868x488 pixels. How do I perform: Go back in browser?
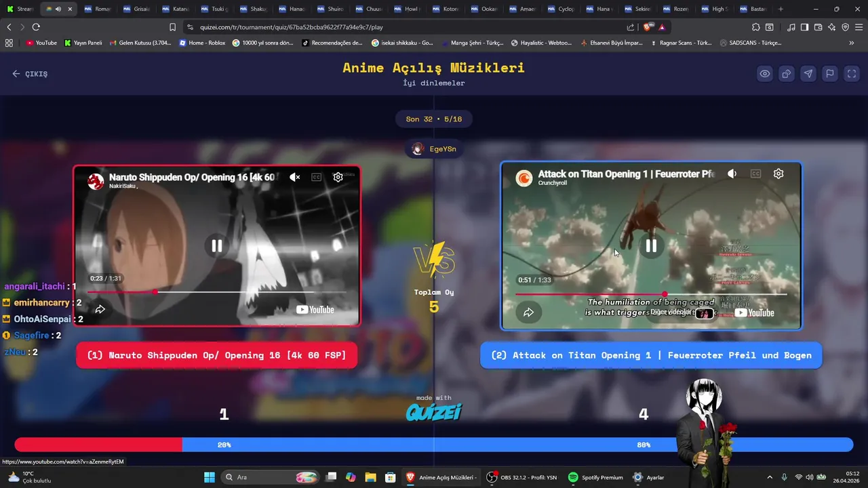(x=9, y=27)
